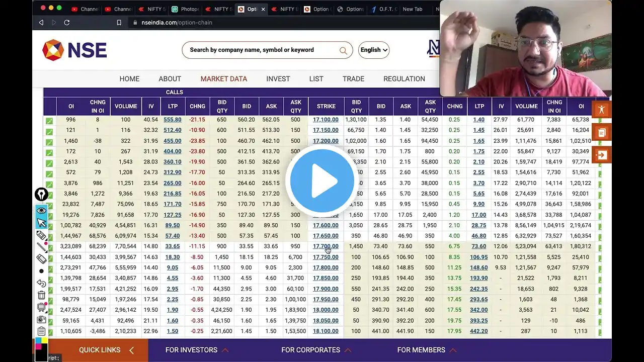Open strike price 17,800.00 link
Viewport: 644px width, 362px height.
click(326, 267)
